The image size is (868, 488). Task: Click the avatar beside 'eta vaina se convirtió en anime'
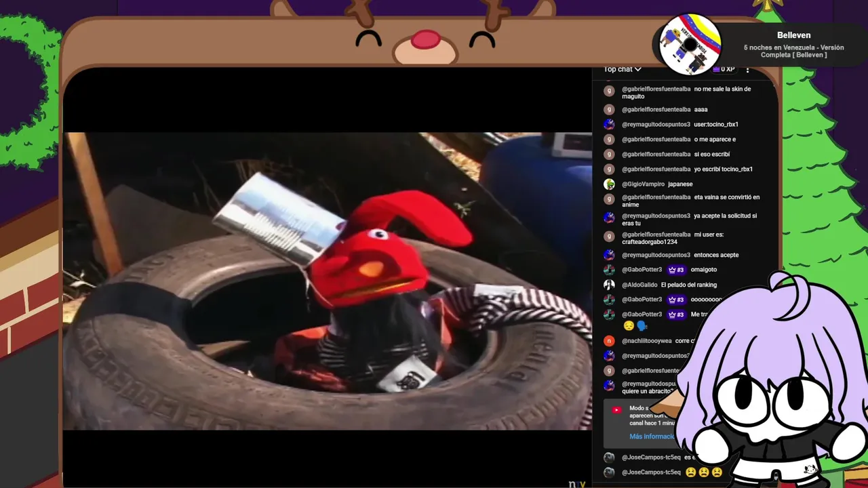609,199
